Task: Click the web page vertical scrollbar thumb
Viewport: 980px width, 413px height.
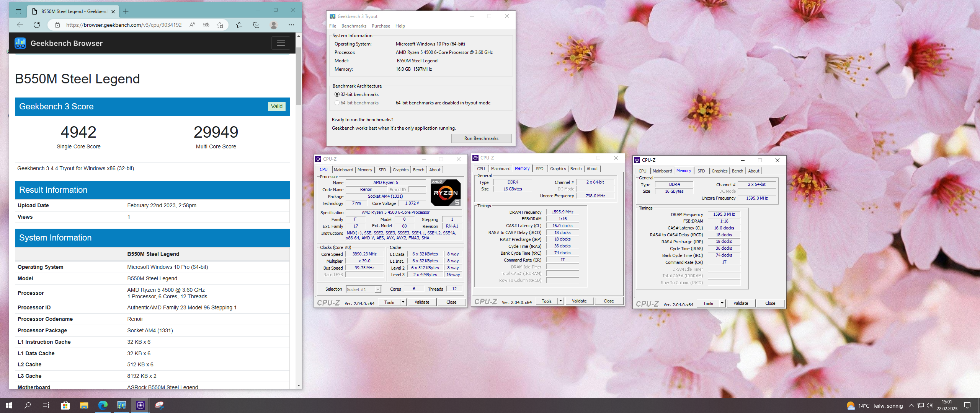Action: [x=299, y=76]
